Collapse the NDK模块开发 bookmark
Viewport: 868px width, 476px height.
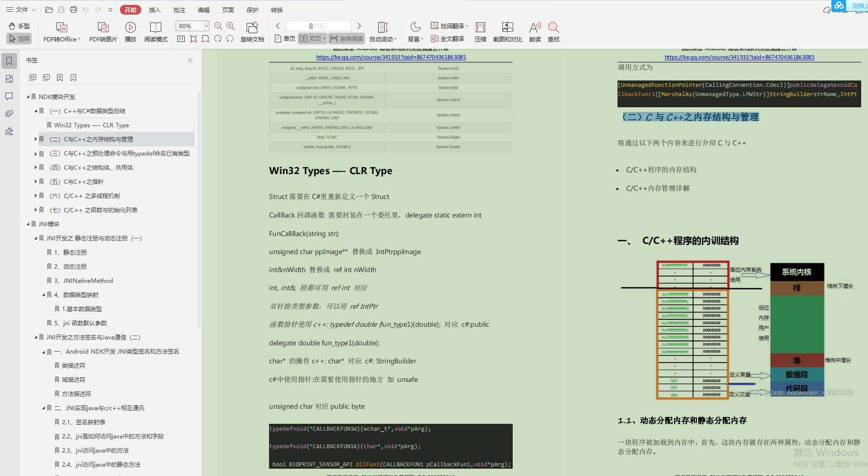click(28, 97)
